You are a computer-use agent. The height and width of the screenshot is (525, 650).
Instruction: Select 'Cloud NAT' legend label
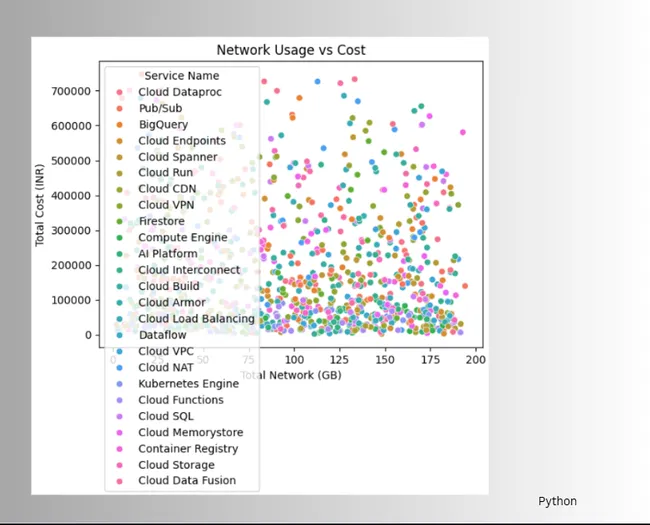click(166, 367)
